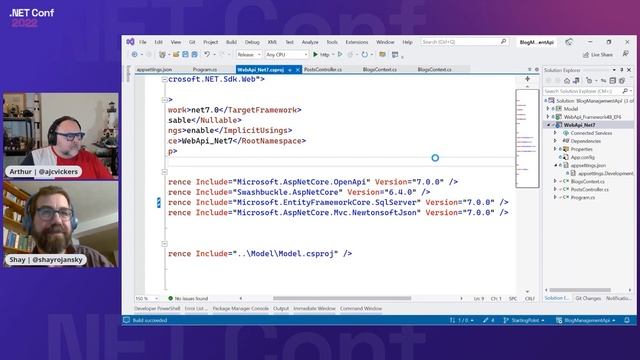Pin the WebApi_Net7.csproj tab

point(290,70)
